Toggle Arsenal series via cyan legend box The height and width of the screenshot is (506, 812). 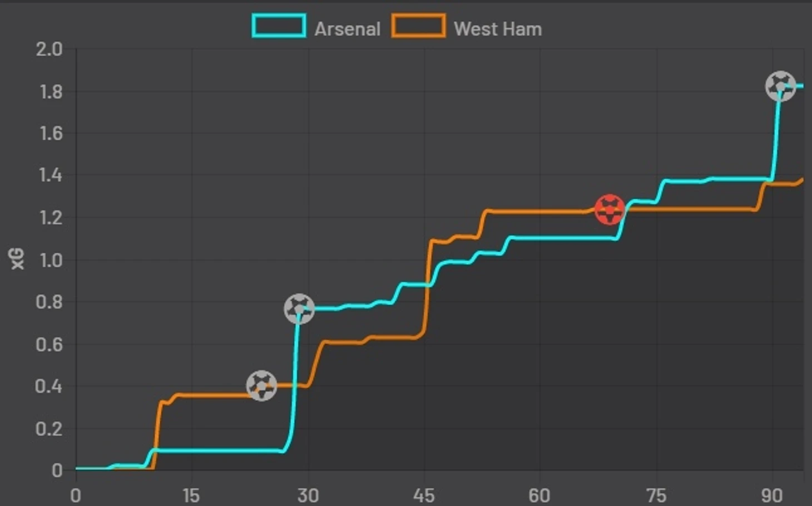279,26
